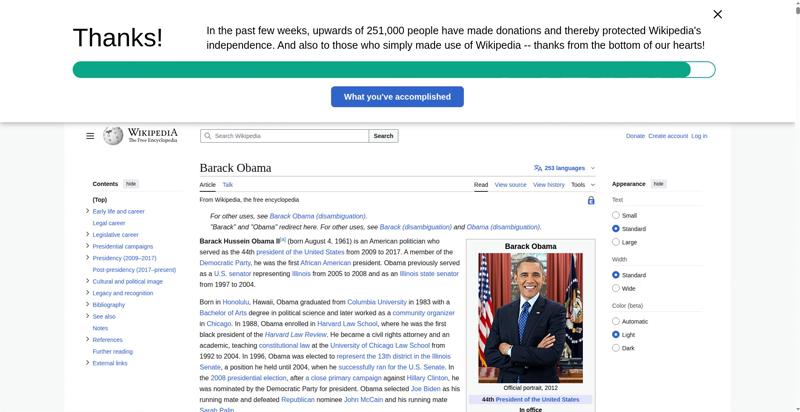
Task: Click the What you've accomplished button
Action: (x=397, y=97)
